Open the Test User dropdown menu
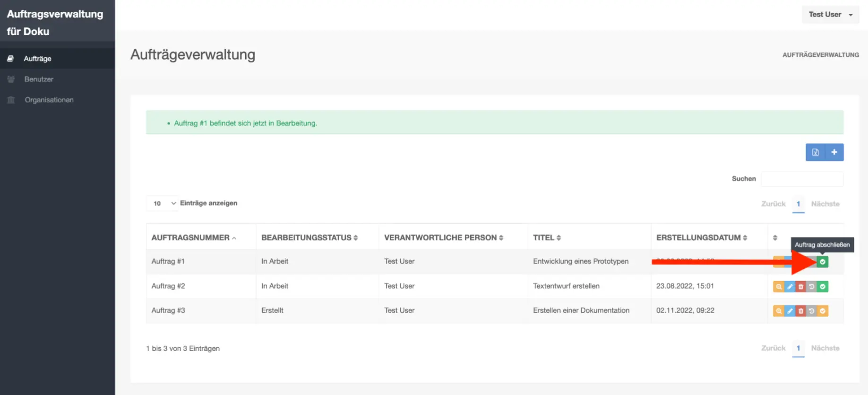This screenshot has height=395, width=868. pyautogui.click(x=830, y=15)
